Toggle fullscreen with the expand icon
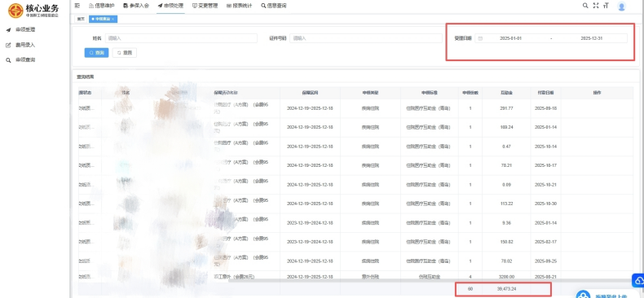This screenshot has width=644, height=298. tap(596, 6)
